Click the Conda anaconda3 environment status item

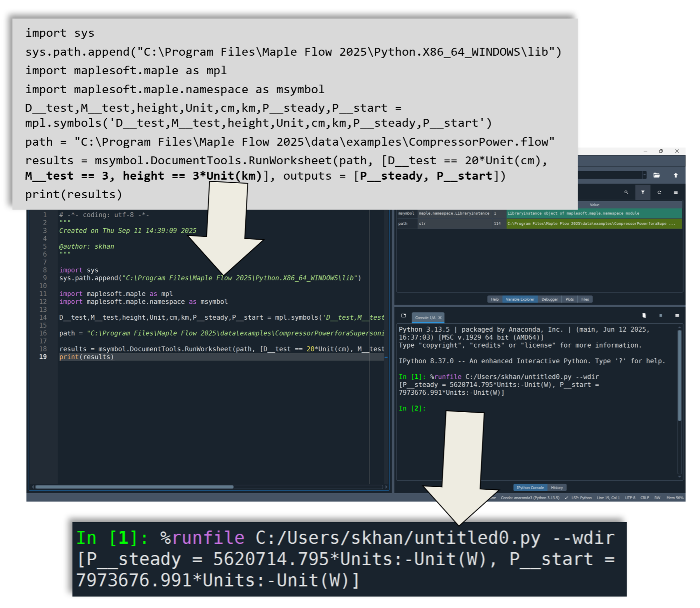point(530,498)
